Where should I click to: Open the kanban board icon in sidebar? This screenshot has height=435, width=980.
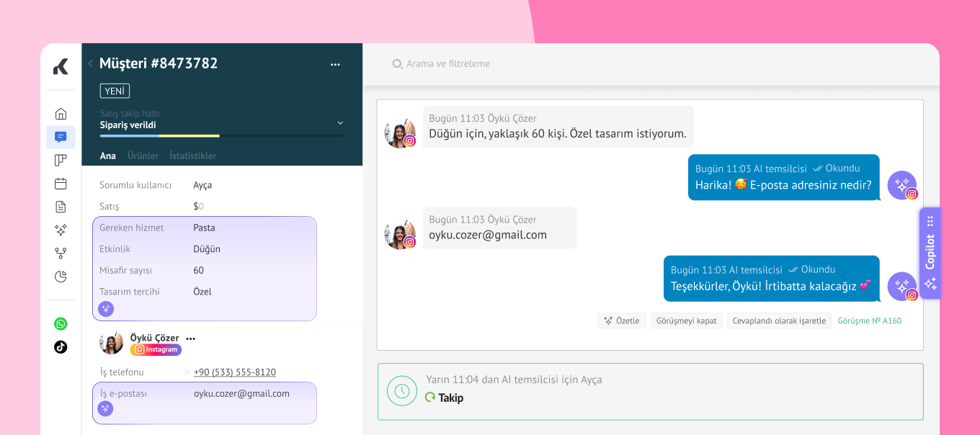61,160
